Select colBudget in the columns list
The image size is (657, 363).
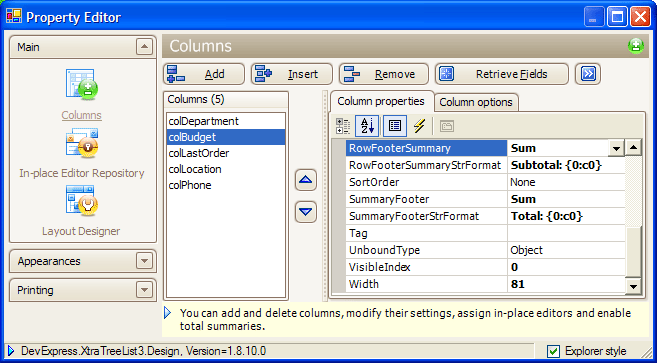[x=226, y=137]
